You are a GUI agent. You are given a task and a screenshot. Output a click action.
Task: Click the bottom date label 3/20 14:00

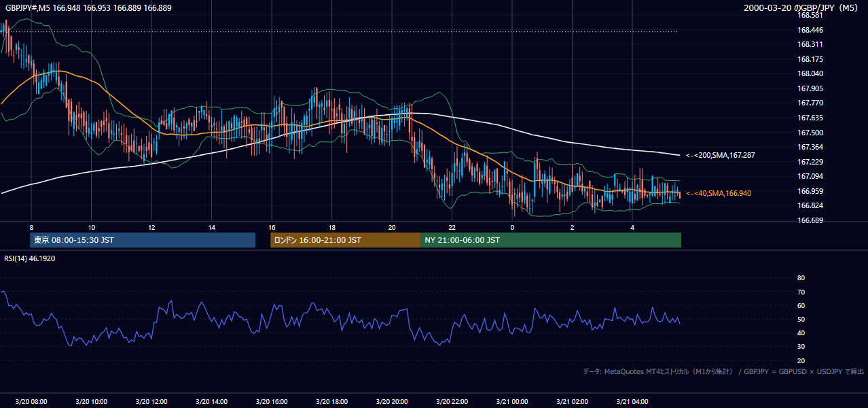[x=212, y=402]
